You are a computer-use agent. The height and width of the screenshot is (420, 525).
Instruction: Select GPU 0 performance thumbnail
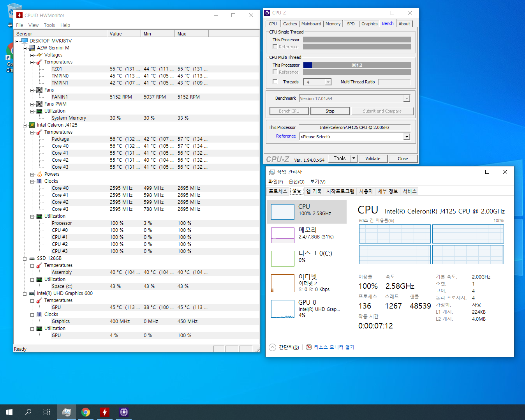point(283,309)
